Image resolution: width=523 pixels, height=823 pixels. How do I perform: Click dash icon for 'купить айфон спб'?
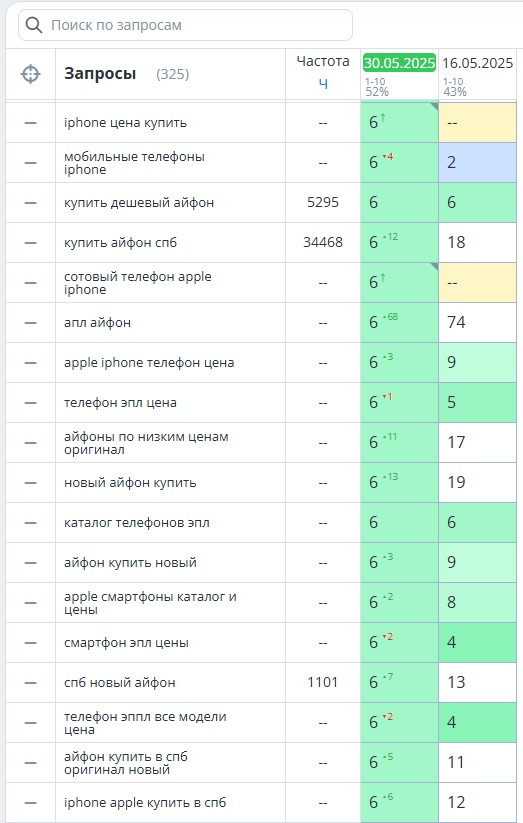(30, 242)
